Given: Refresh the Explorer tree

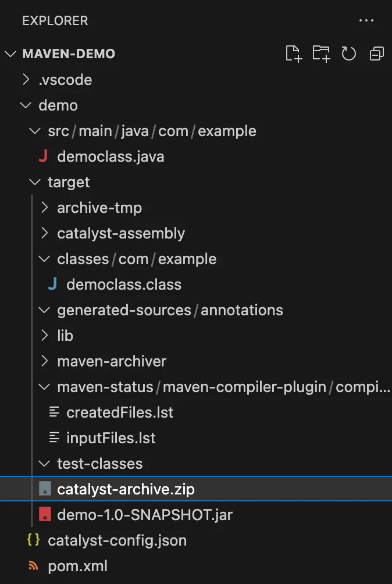Looking at the screenshot, I should point(349,54).
